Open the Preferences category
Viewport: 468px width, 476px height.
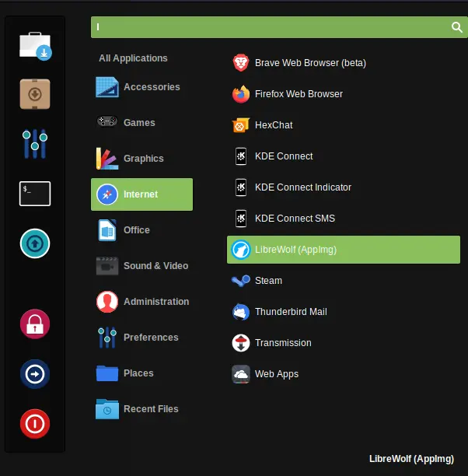point(141,338)
